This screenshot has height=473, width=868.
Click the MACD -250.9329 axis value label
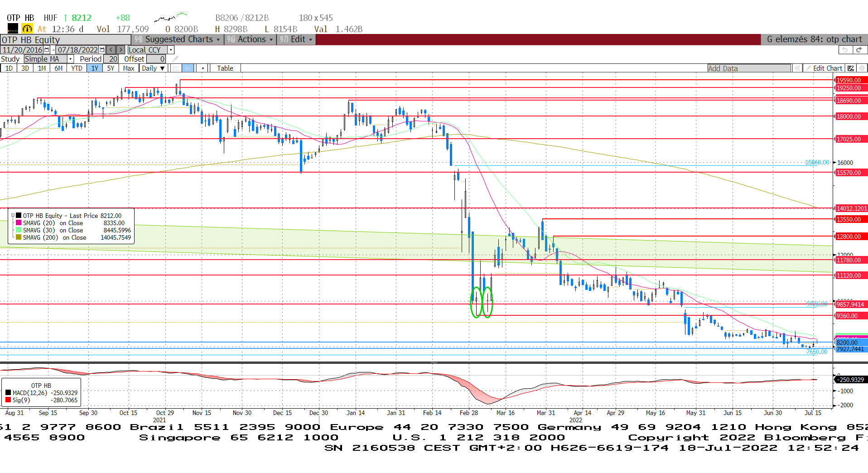click(851, 380)
